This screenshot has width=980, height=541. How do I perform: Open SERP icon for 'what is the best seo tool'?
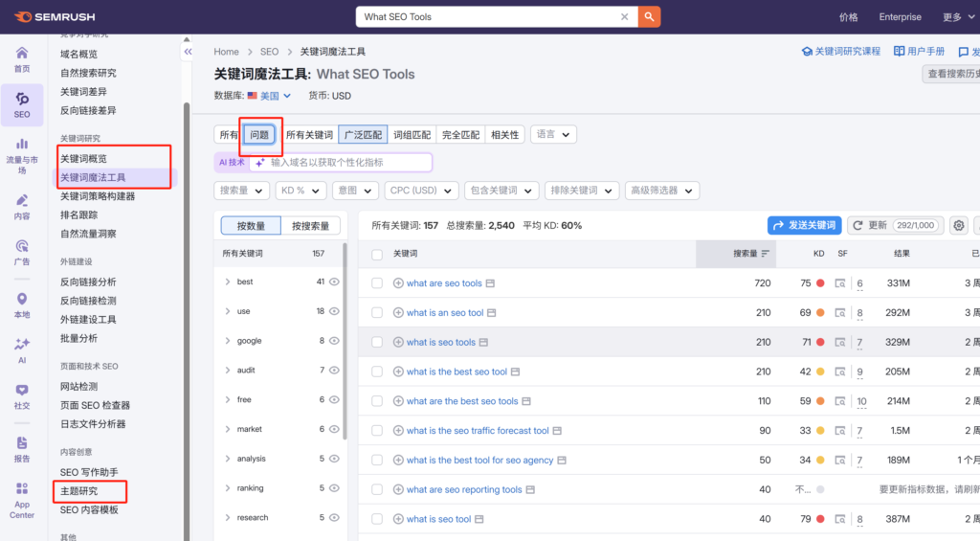pyautogui.click(x=840, y=372)
